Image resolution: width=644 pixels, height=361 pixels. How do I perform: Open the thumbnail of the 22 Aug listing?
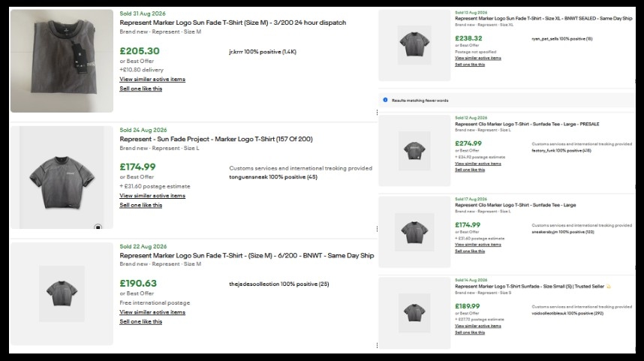[62, 293]
